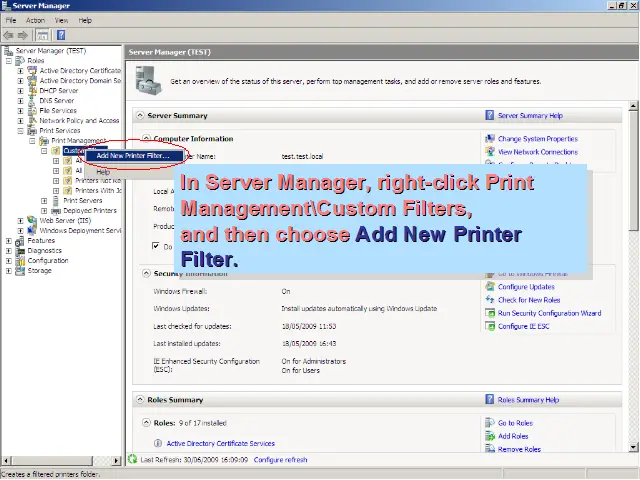
Task: Click 'test.test.local' computer name value
Action: click(302, 156)
